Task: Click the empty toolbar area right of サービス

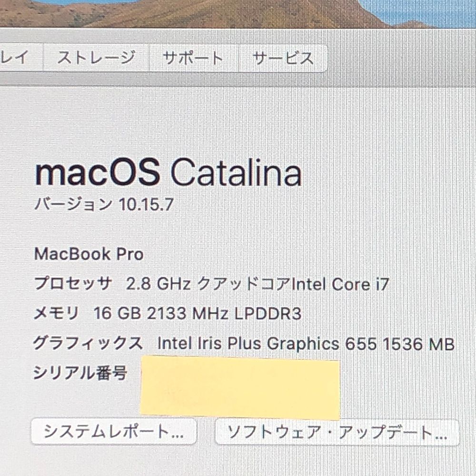Action: 401,58
